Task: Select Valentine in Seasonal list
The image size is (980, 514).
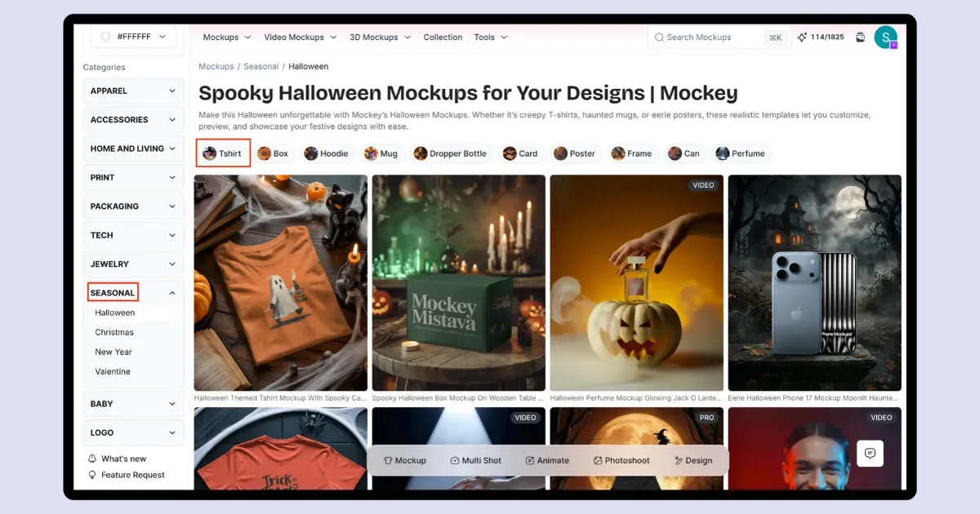Action: pyautogui.click(x=113, y=371)
